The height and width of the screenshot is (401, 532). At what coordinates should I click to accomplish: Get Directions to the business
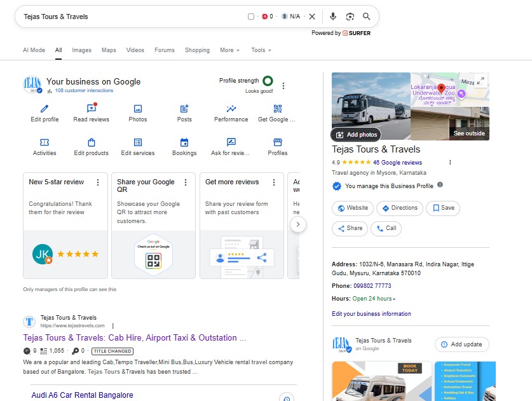pos(400,208)
